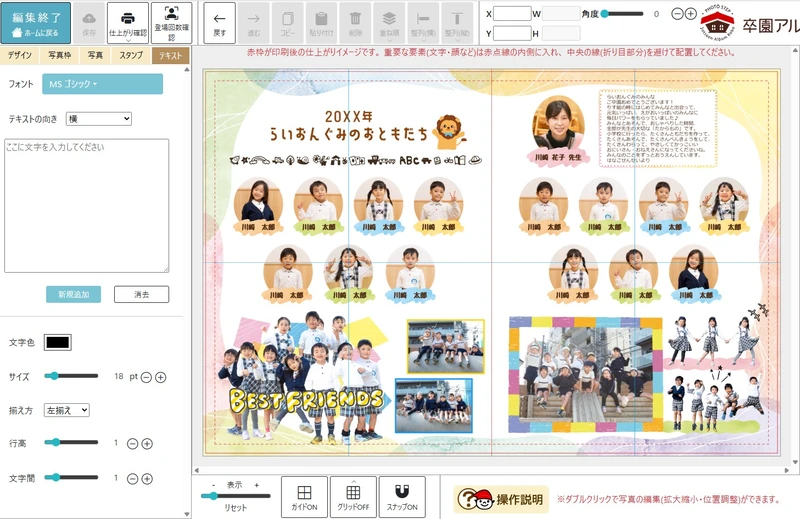Adjust the 表示 zoom slider
Screen dimensions: 800x519
tap(236, 496)
